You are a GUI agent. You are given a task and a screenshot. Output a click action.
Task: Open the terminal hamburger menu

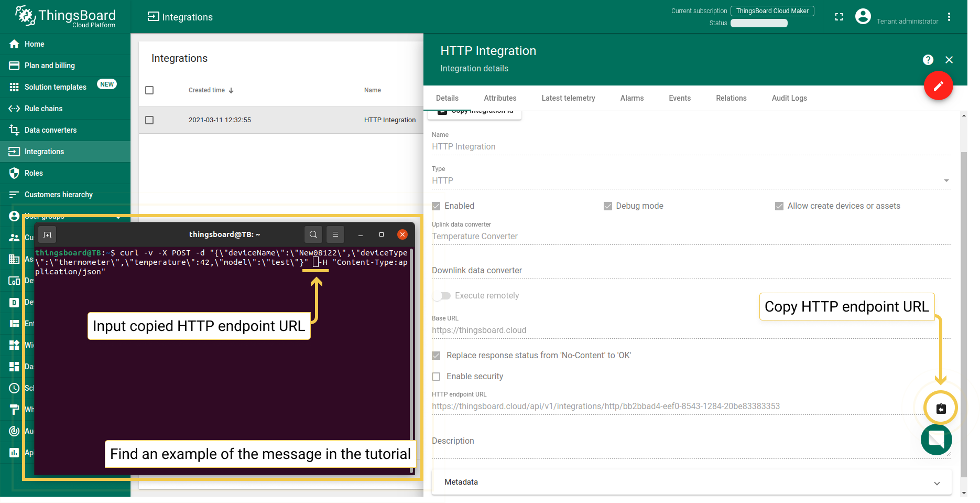pyautogui.click(x=335, y=234)
